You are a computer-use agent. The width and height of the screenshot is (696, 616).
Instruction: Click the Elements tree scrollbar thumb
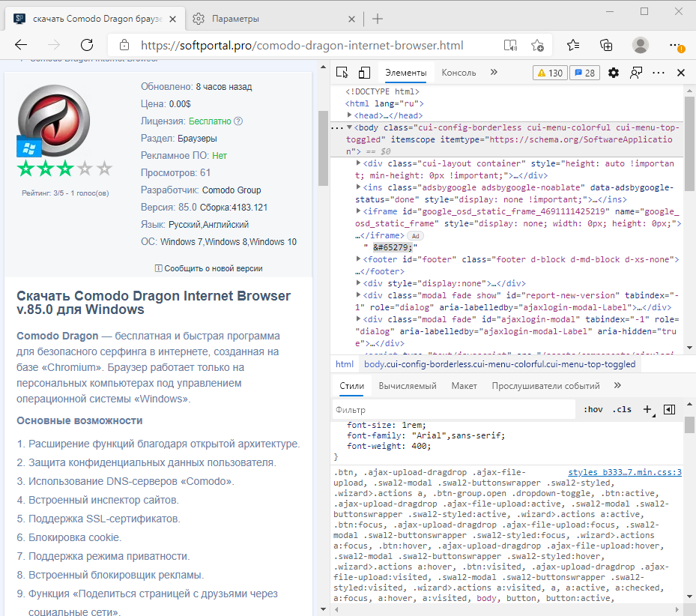[x=689, y=144]
